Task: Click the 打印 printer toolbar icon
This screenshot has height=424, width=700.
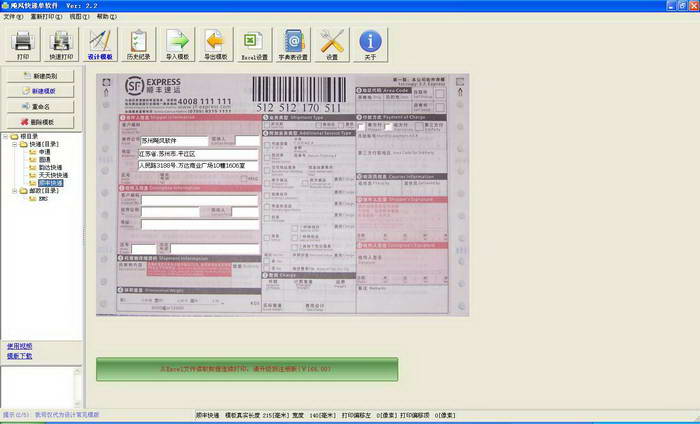Action: tap(23, 44)
